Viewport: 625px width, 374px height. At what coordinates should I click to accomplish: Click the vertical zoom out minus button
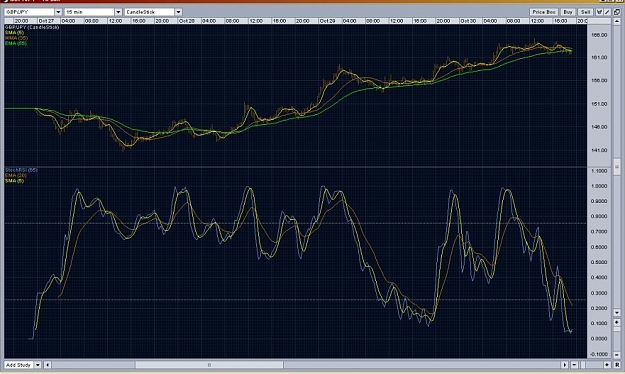click(617, 354)
